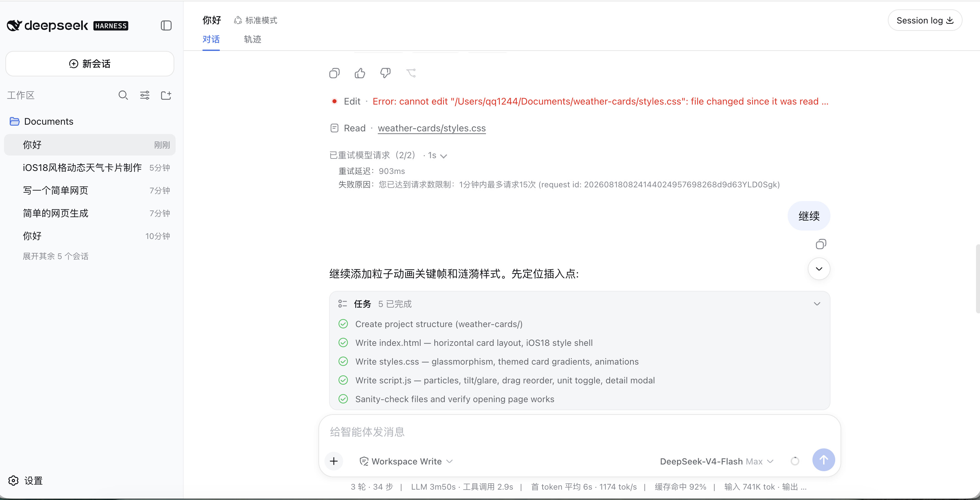Focus the 给智能体发消息 input field
The image size is (980, 500).
579,432
